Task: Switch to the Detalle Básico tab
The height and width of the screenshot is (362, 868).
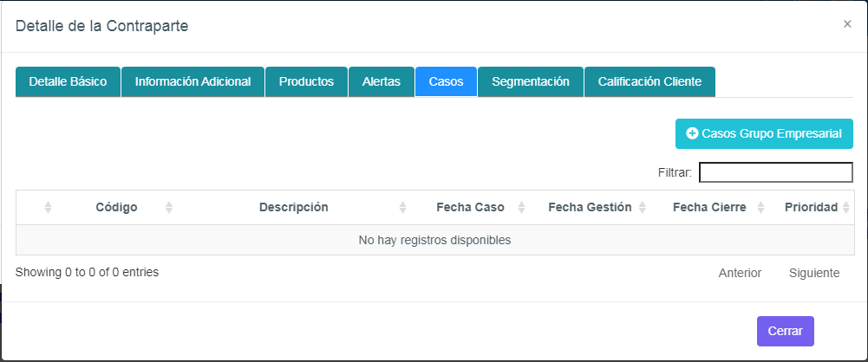Action: [68, 82]
